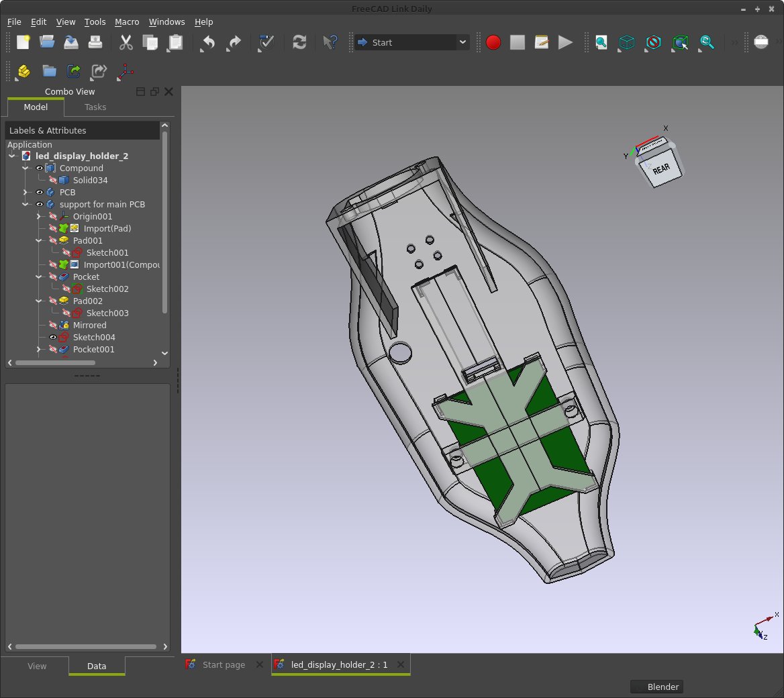
Task: Click the Refresh document icon
Action: click(299, 42)
